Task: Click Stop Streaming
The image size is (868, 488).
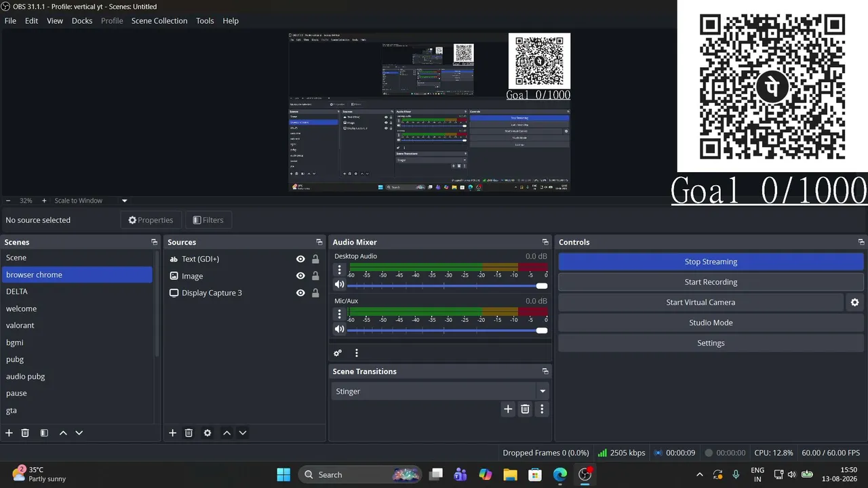Action: [x=711, y=262]
